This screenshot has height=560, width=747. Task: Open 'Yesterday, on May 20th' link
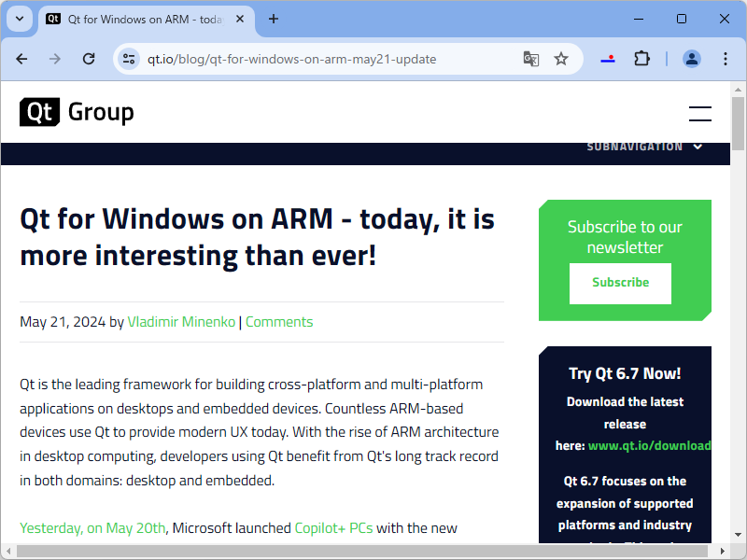click(92, 528)
